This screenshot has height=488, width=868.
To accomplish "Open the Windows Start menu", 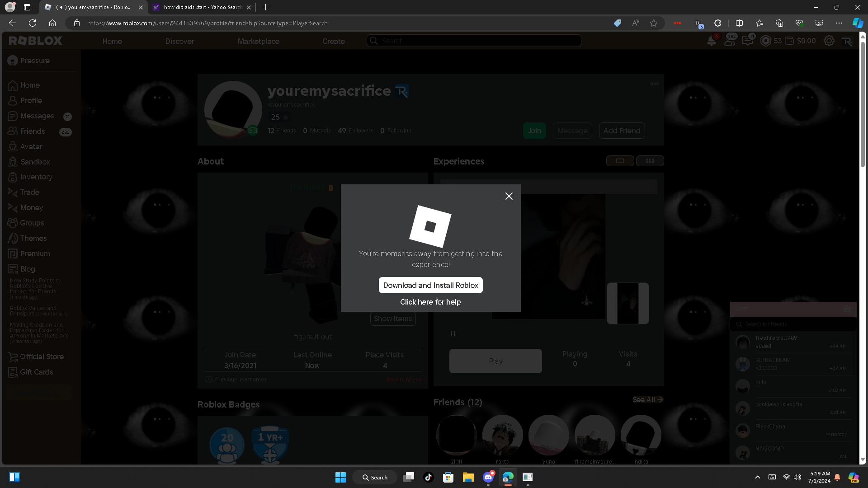I will click(341, 477).
